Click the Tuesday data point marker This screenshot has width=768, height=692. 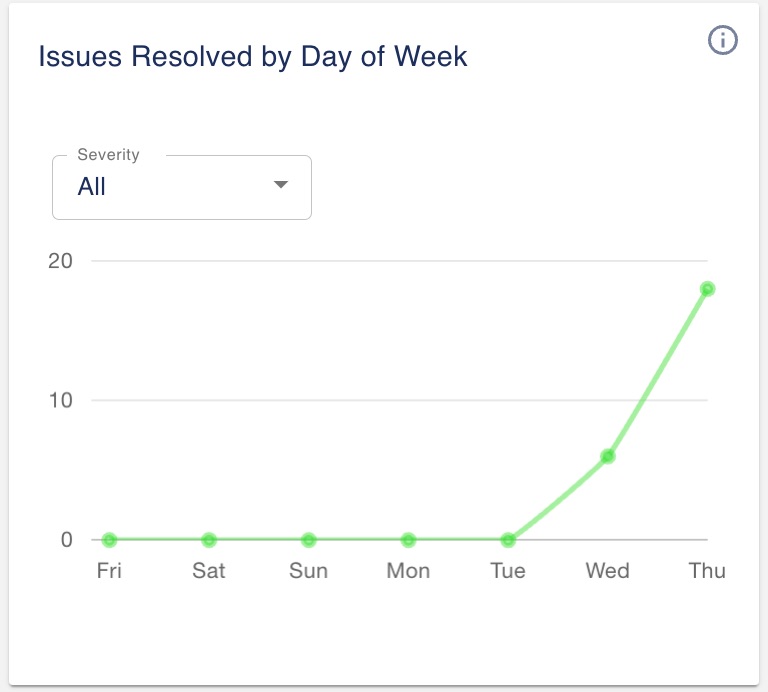pos(508,540)
